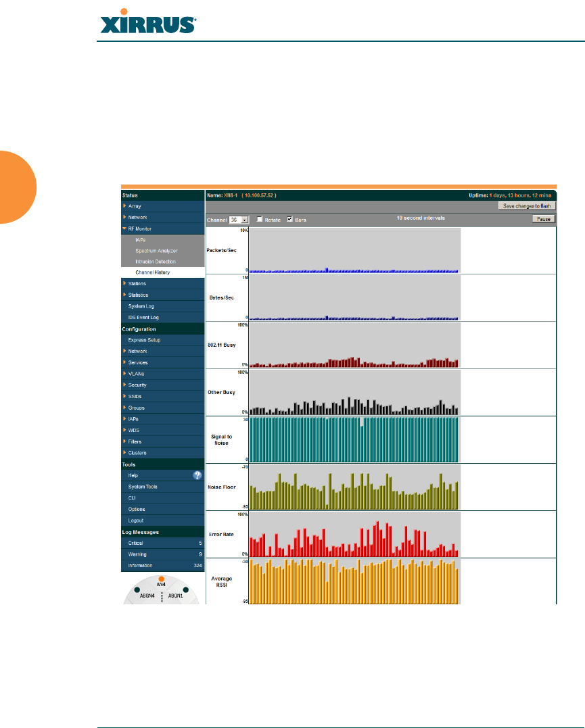Image resolution: width=585 pixels, height=728 pixels.
Task: Click the Bytes/Sec graph
Action: point(355,297)
